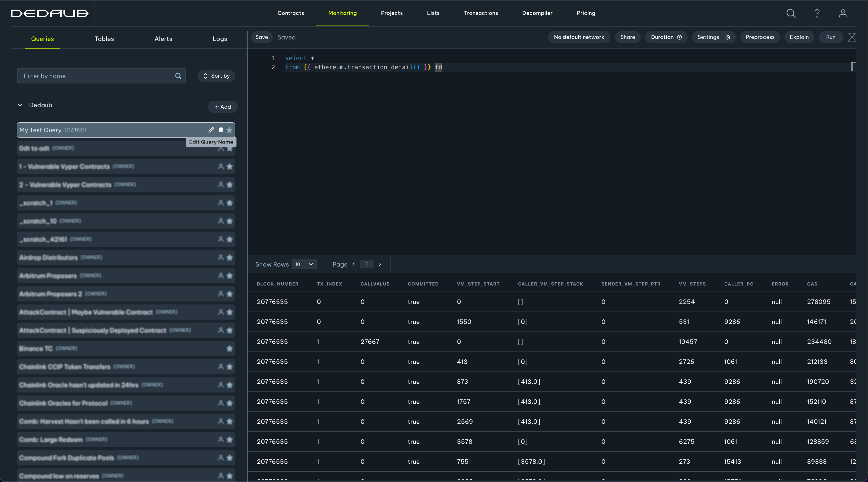
Task: Toggle favorite star on My Test Query
Action: coord(229,130)
